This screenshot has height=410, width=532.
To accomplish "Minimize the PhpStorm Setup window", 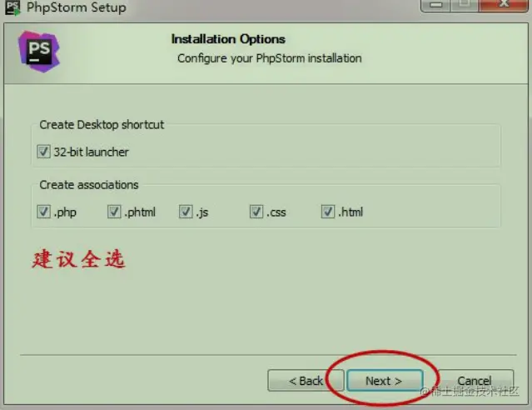I will [x=435, y=5].
